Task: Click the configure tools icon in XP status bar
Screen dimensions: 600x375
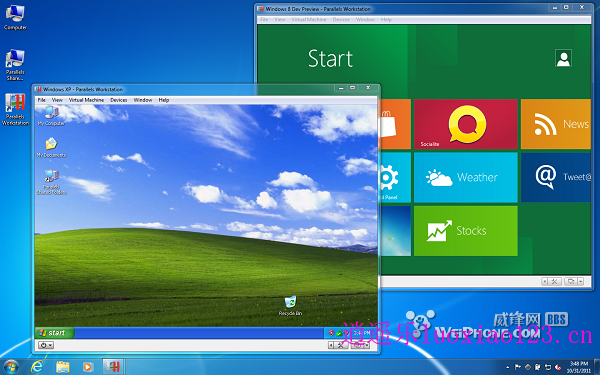Action: tap(341, 345)
